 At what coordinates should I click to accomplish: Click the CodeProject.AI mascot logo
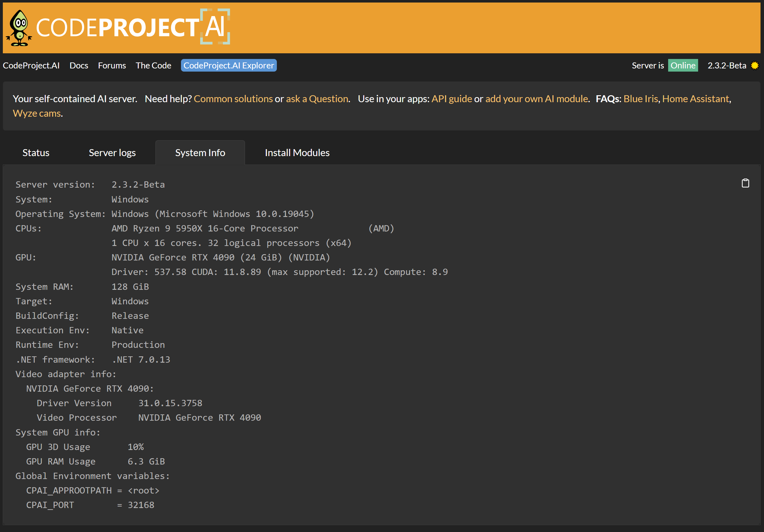point(19,28)
